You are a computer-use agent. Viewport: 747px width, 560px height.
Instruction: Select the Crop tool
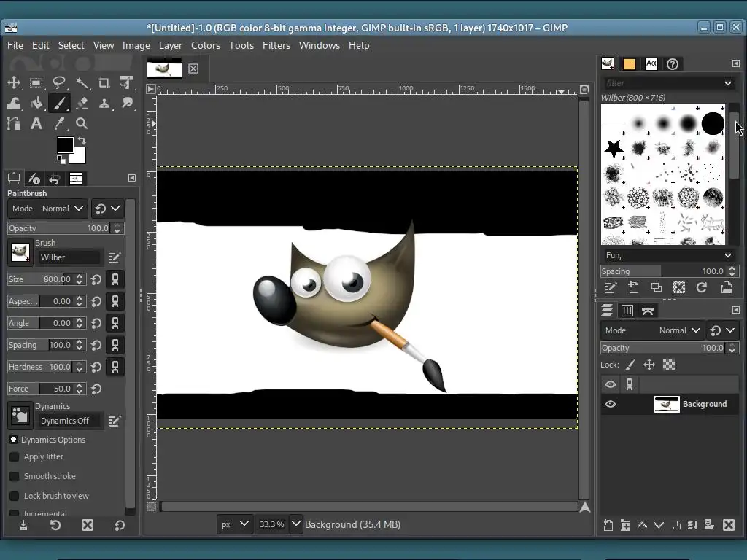(x=104, y=82)
